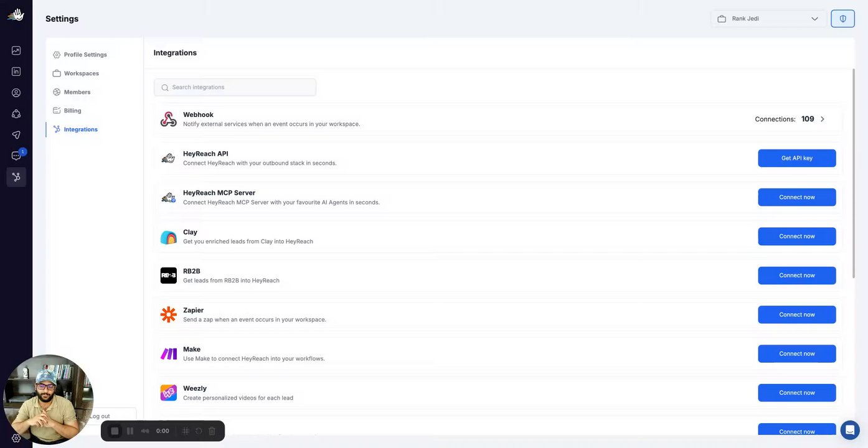Image resolution: width=868 pixels, height=448 pixels.
Task: Click the Integrations page heading
Action: tap(175, 53)
